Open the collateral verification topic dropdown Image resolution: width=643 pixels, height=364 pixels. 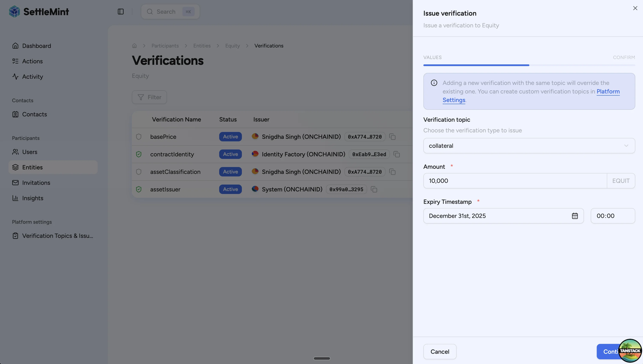pyautogui.click(x=528, y=146)
